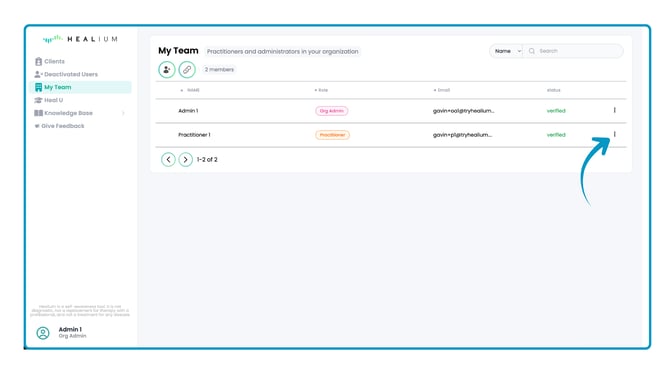This screenshot has width=670, height=376.
Task: Click verified status for Practitioner 1
Action: click(x=556, y=135)
